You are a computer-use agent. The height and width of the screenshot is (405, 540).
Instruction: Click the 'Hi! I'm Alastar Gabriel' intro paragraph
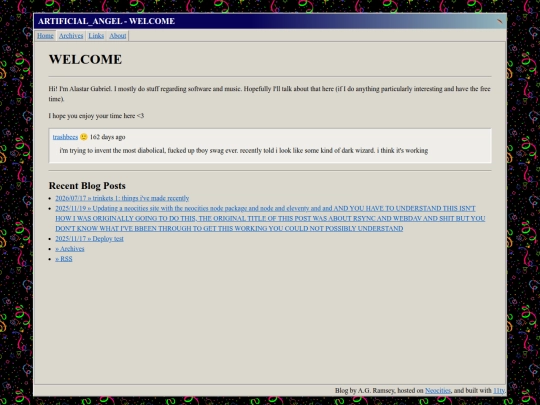[270, 94]
